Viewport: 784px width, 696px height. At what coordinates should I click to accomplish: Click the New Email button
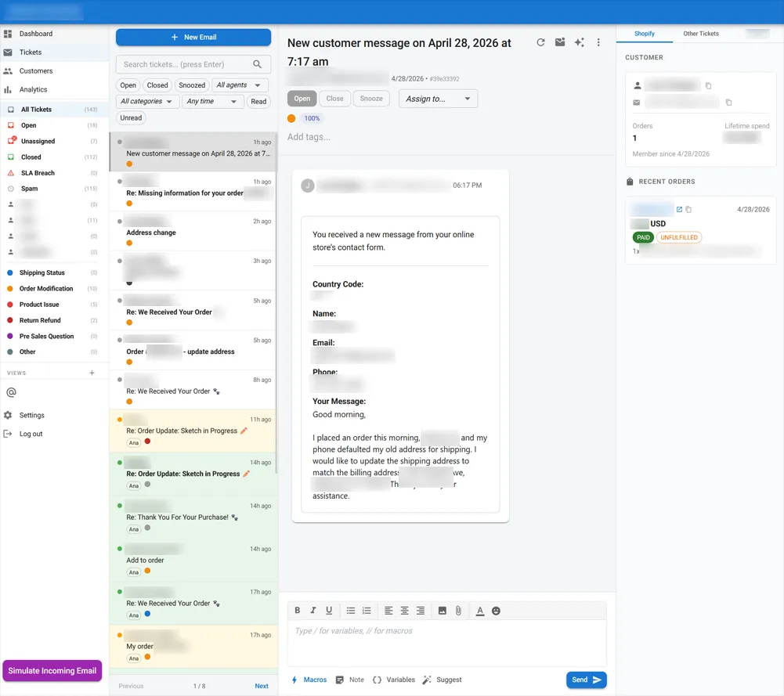click(x=193, y=38)
